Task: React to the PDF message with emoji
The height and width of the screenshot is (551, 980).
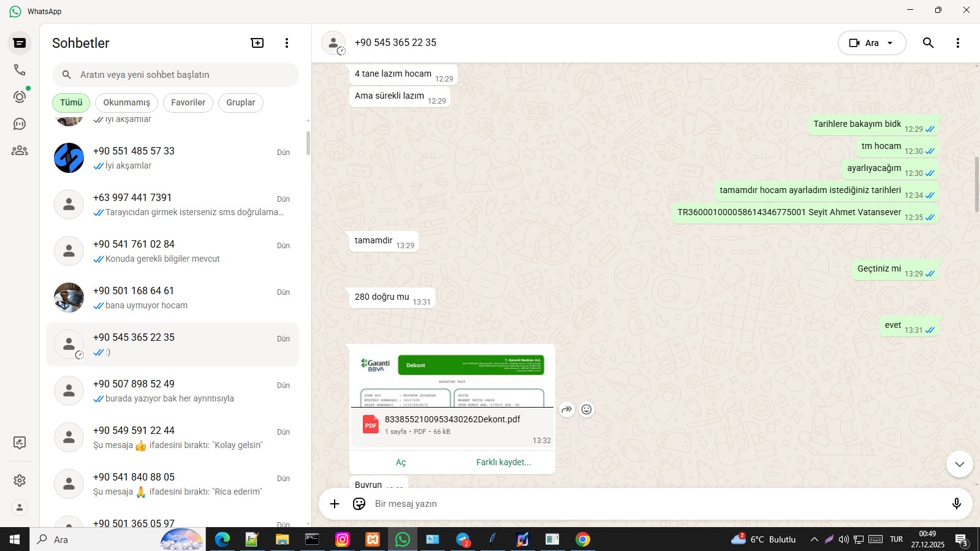Action: point(587,409)
